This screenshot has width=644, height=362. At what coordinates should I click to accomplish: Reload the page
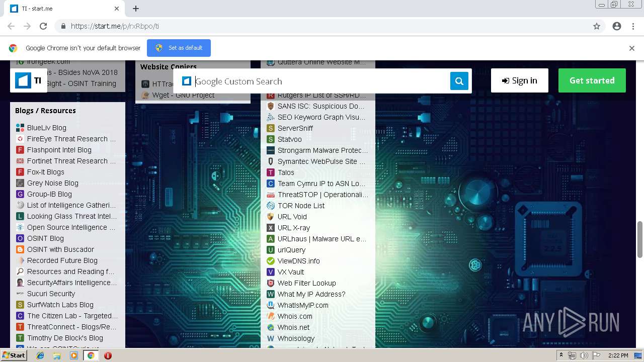tap(43, 26)
